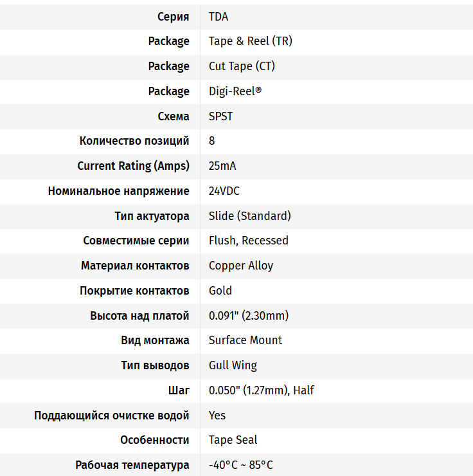Select the Digi-Reel® package value

point(235,91)
